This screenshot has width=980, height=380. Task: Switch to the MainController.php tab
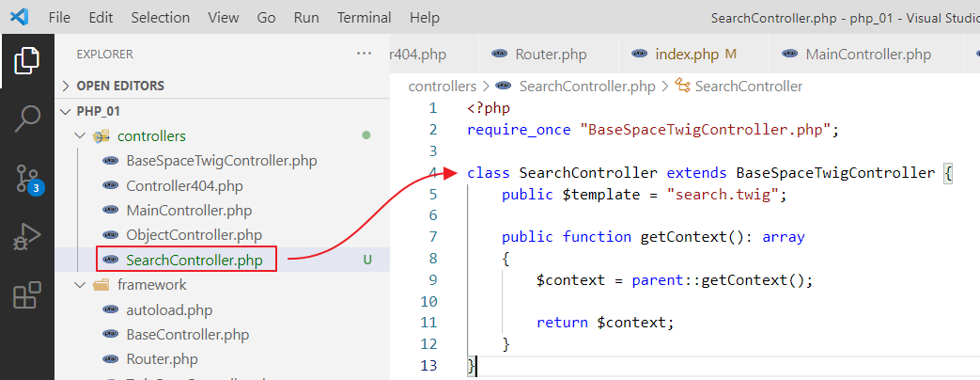click(x=867, y=54)
